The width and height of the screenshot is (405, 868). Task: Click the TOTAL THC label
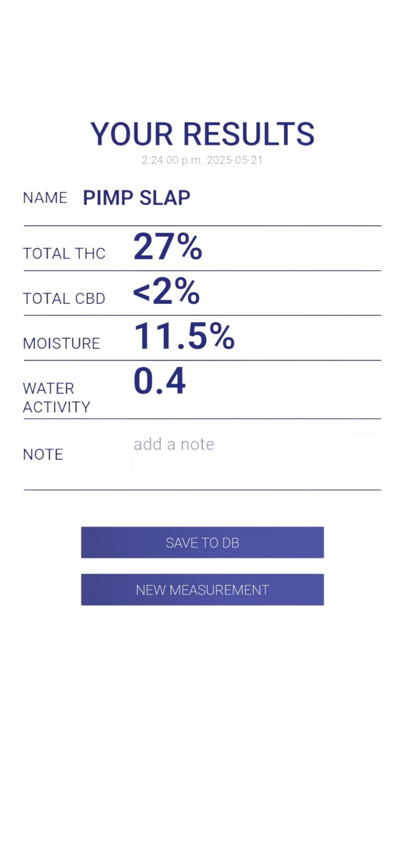[64, 254]
